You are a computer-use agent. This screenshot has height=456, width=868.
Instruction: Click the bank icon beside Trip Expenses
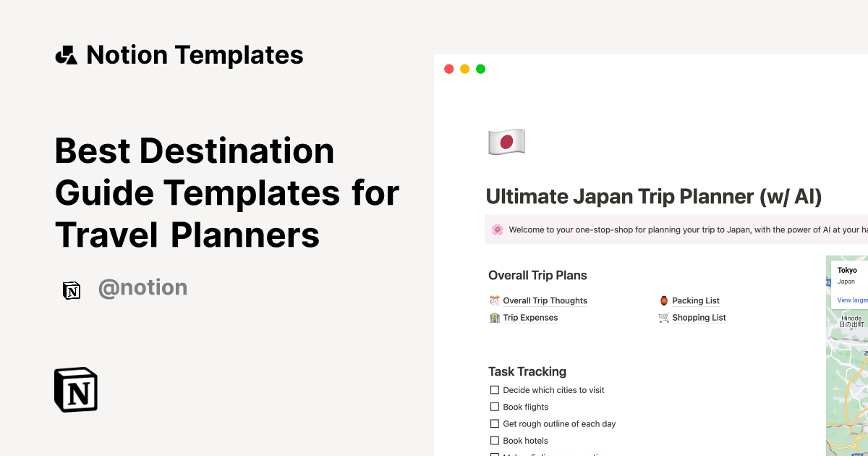pos(495,317)
